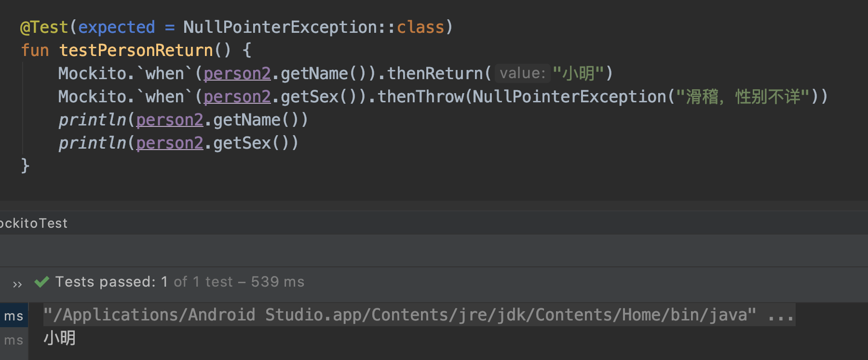Click println on the getName() line
Viewport: 868px width, 360px height.
pyautogui.click(x=92, y=120)
